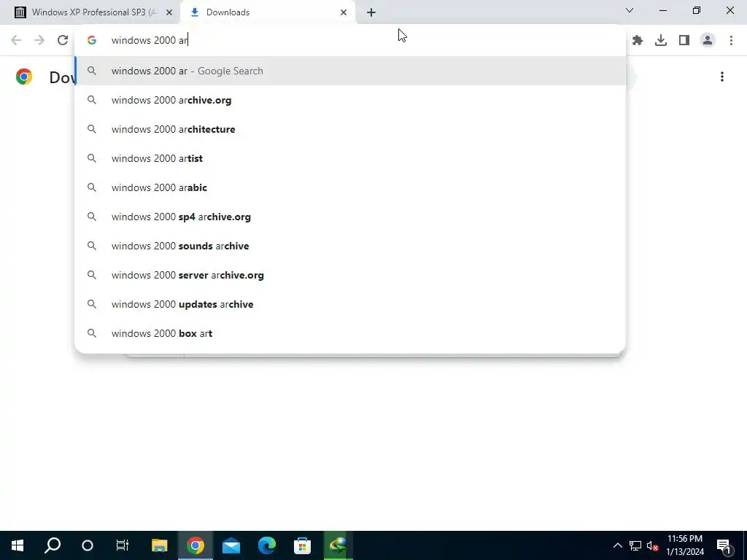Show hidden system tray icons
This screenshot has height=560, width=747.
click(617, 545)
